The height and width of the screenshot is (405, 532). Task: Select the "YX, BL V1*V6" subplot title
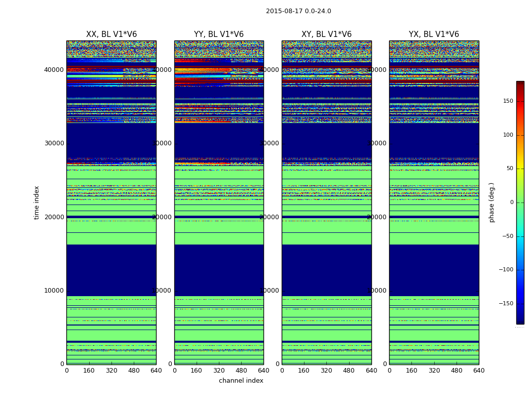click(x=434, y=34)
